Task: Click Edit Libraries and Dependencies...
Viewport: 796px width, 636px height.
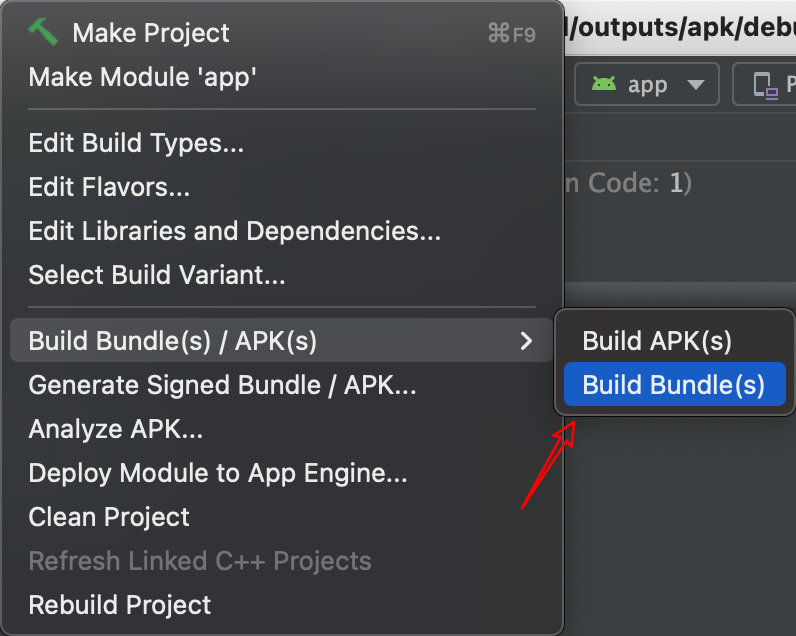Action: (235, 231)
